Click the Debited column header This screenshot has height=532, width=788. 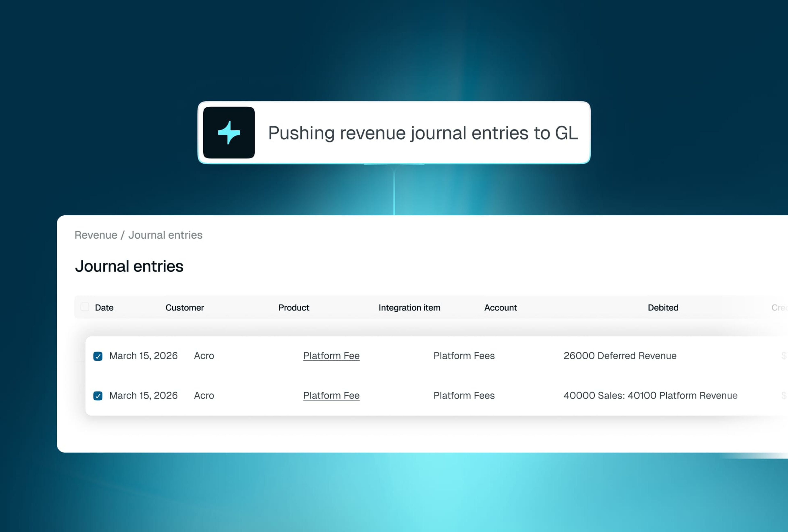coord(663,308)
